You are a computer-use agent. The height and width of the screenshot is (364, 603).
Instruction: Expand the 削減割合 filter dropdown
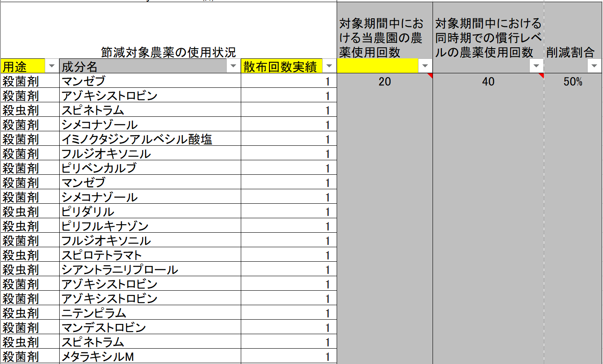pos(594,66)
